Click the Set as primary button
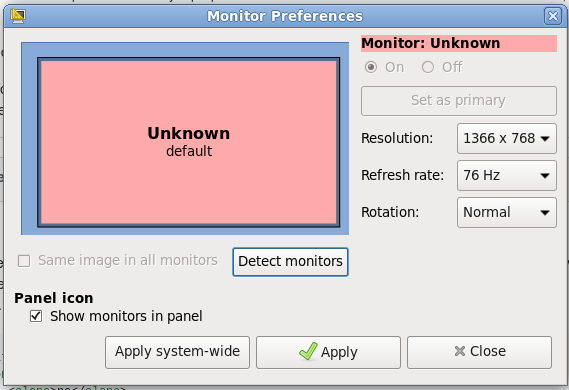The width and height of the screenshot is (569, 390). pyautogui.click(x=459, y=101)
